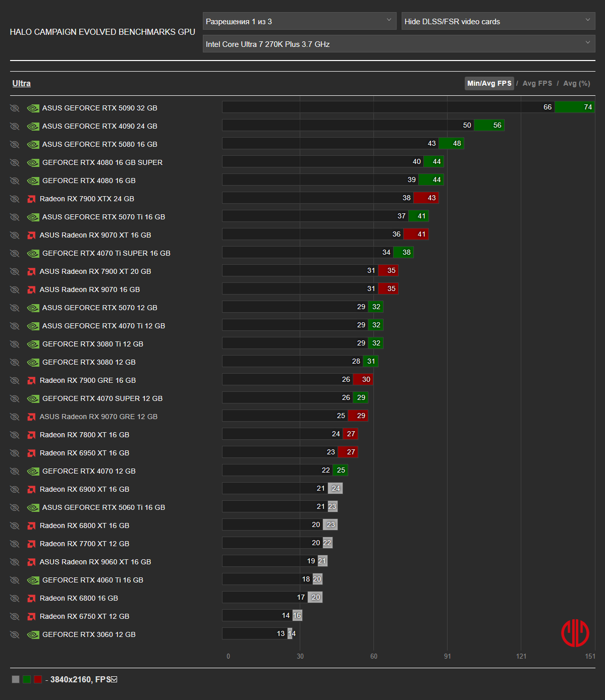Hide the ASUS GeForce RTX 4070 Ti 12 GB row
This screenshot has width=605, height=700.
pos(15,326)
